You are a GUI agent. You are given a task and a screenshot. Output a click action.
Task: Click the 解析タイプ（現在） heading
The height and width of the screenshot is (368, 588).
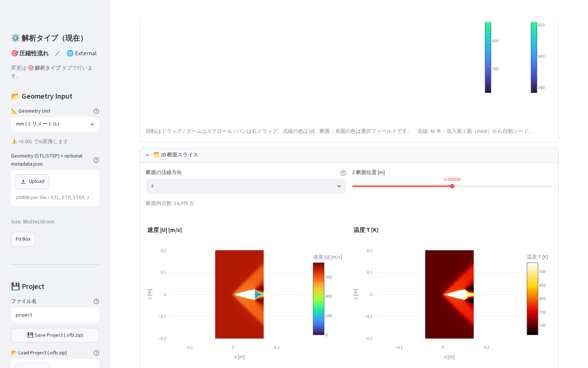49,38
